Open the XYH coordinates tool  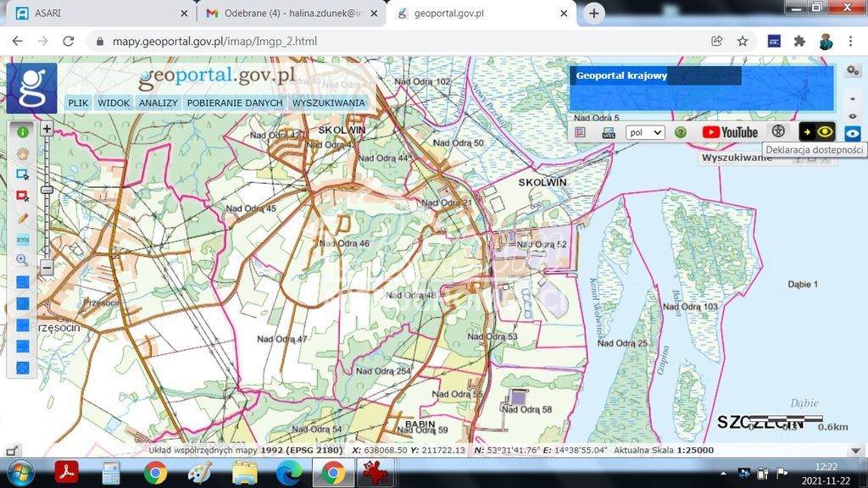(23, 240)
